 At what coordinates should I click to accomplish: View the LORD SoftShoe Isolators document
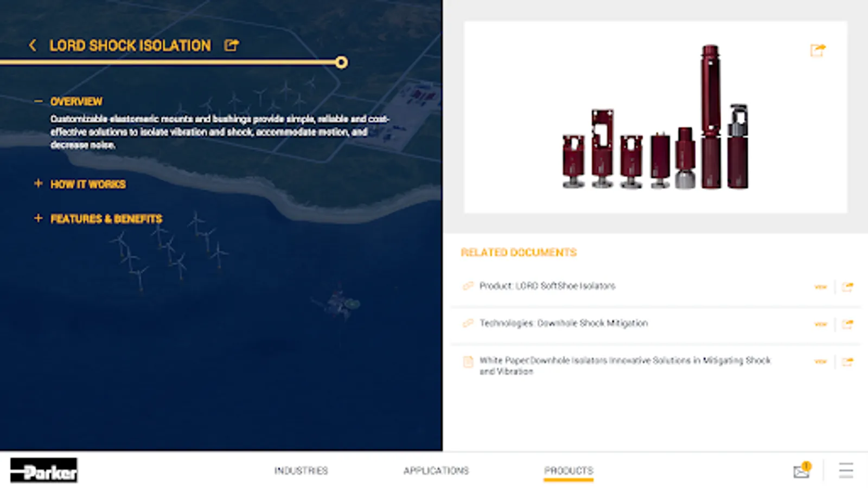820,287
